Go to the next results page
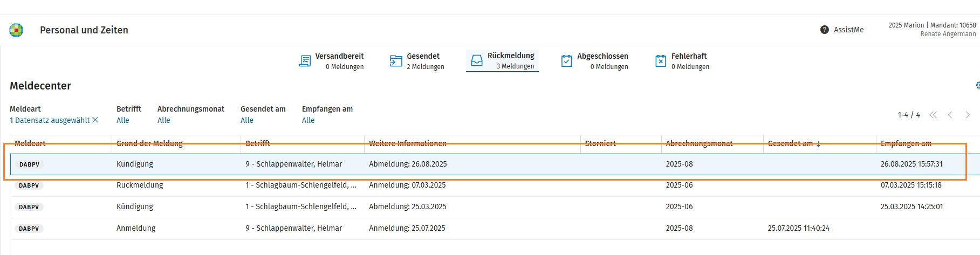This screenshot has width=980, height=255. click(968, 115)
